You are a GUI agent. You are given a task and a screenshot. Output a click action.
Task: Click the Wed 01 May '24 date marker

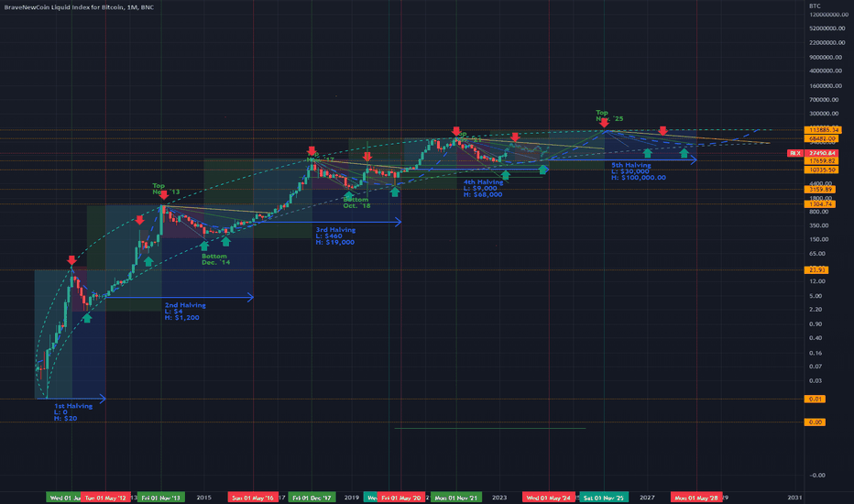click(549, 498)
